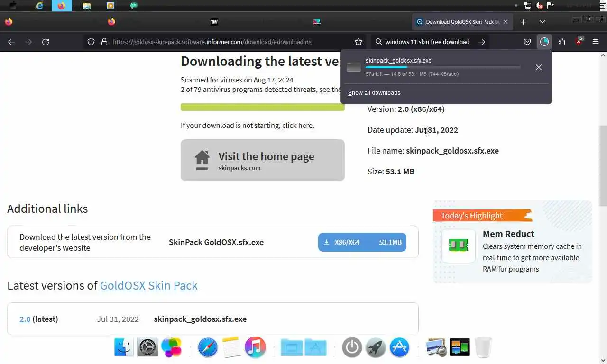Open the Applications folder in the dock
This screenshot has width=607, height=364.
[x=315, y=347]
